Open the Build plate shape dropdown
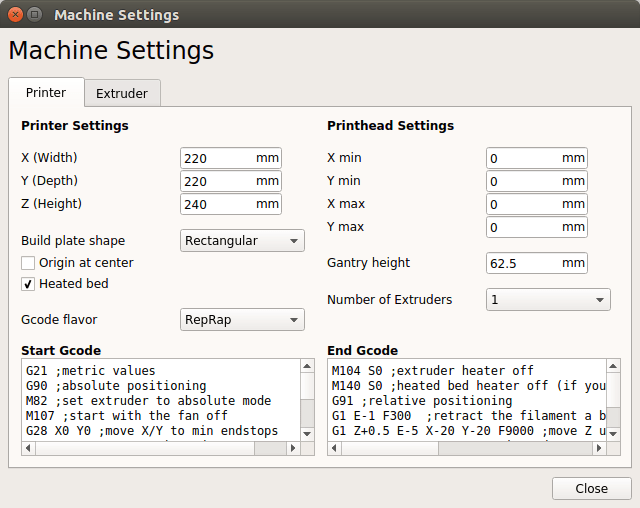Screen dimensions: 640x508 (x=242, y=241)
